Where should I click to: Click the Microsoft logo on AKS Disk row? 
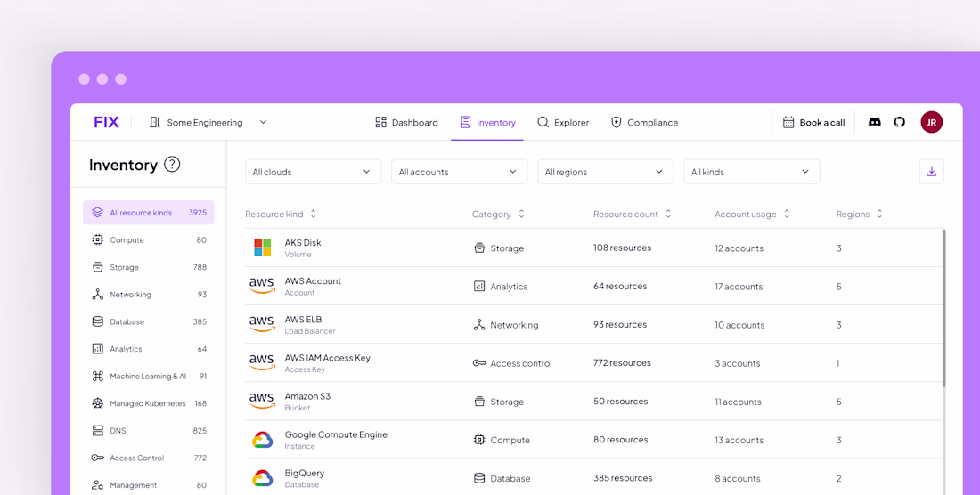[x=263, y=247]
